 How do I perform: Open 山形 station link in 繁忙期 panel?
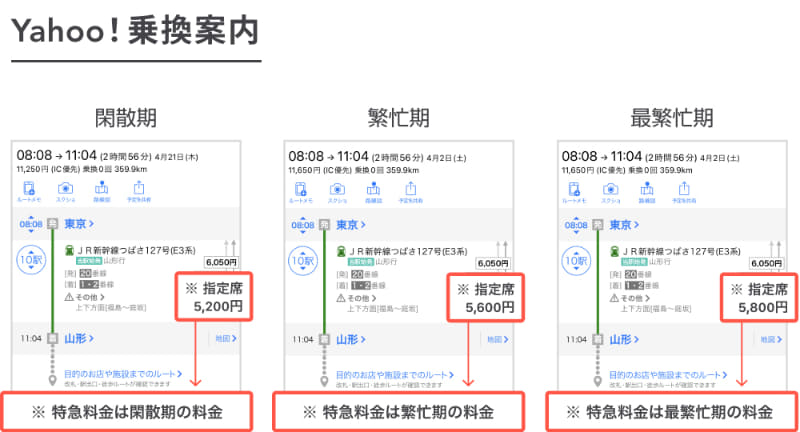click(x=351, y=339)
